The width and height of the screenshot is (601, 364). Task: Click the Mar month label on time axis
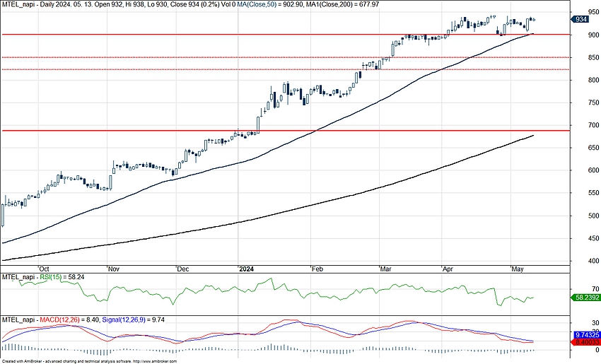pyautogui.click(x=385, y=269)
